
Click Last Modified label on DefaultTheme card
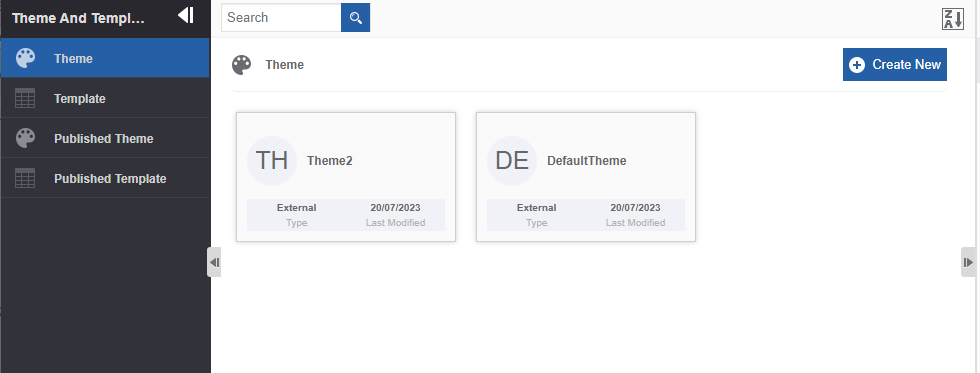point(635,222)
